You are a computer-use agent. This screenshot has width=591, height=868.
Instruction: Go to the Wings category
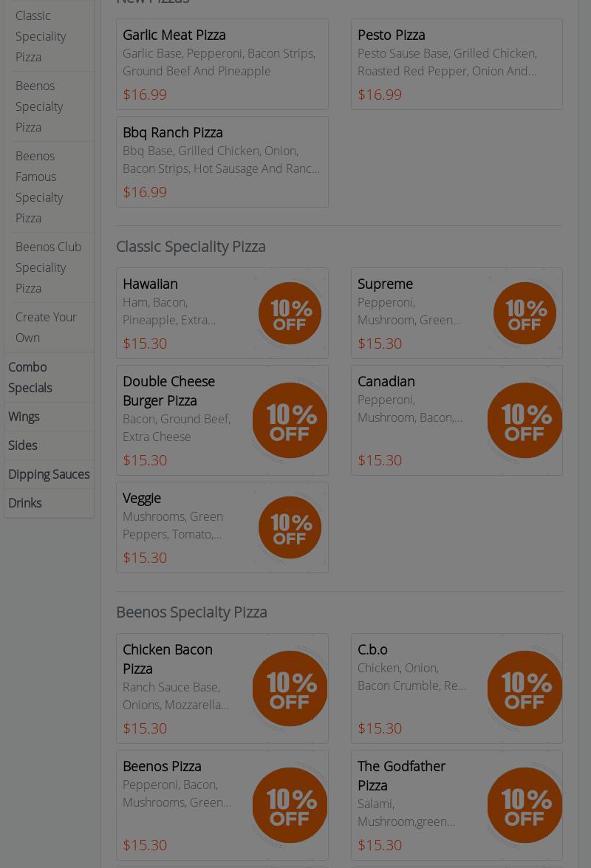coord(24,417)
